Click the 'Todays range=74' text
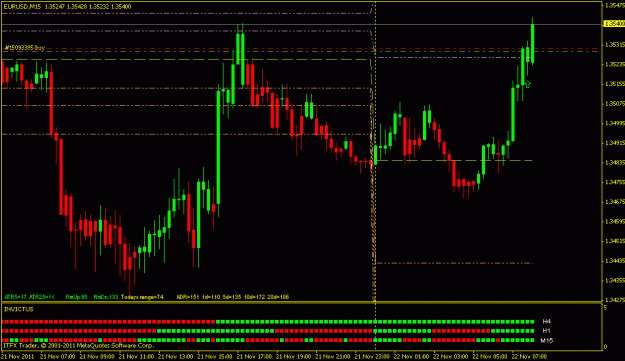Screen dimensions: 625x361 pyautogui.click(x=142, y=297)
